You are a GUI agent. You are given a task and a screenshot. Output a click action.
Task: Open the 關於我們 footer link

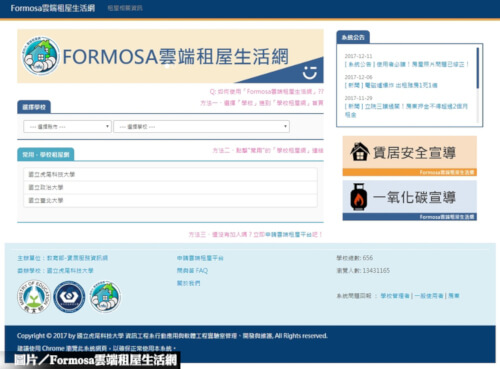click(x=188, y=283)
